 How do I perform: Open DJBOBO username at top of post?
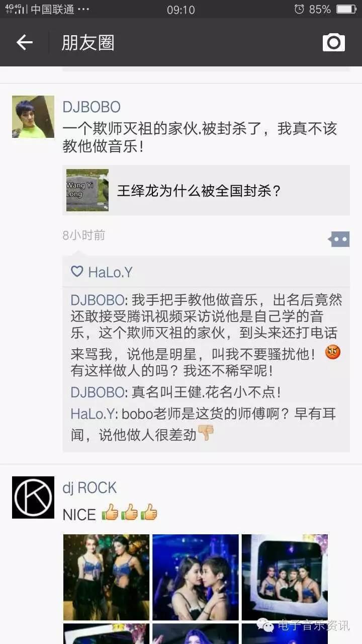[x=92, y=107]
